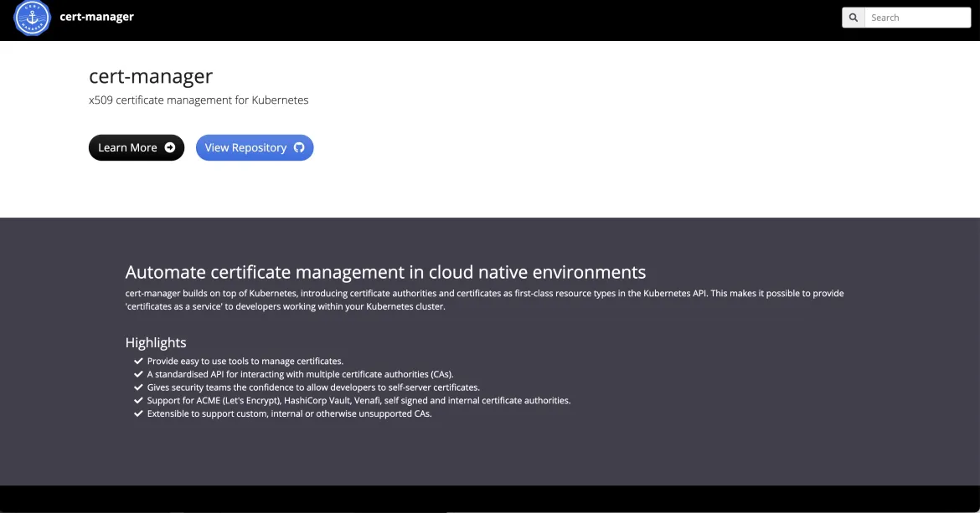The image size is (980, 513).
Task: Click the 'Automate certificate management' heading
Action: point(385,272)
